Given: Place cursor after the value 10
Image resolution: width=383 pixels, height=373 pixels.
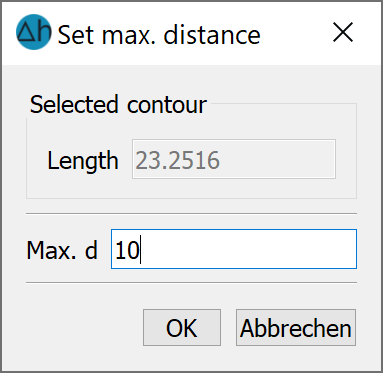Looking at the screenshot, I should tap(140, 250).
